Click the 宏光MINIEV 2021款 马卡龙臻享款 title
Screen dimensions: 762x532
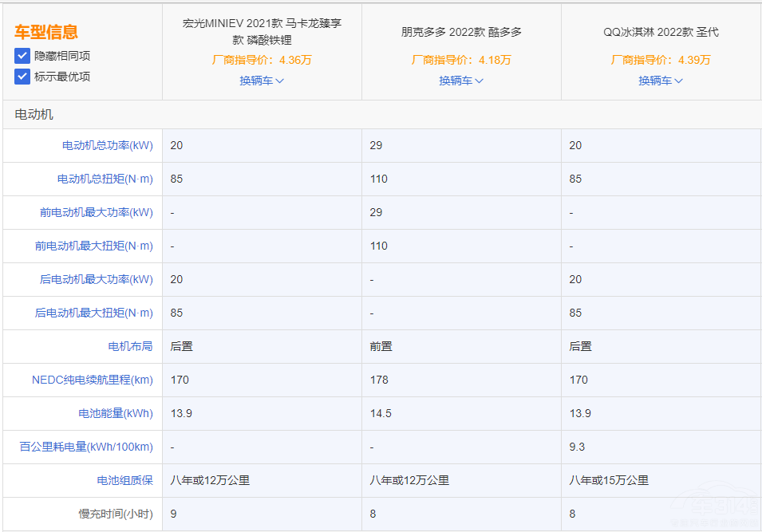262,32
